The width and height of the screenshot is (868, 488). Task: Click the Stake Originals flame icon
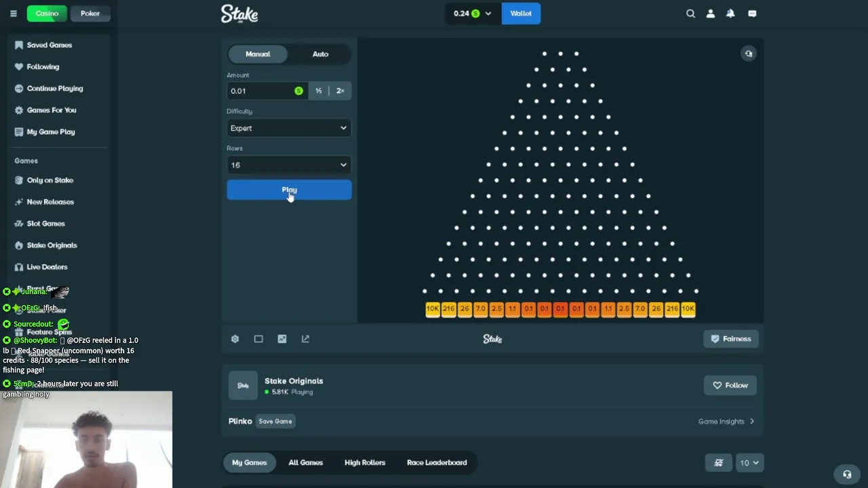[19, 245]
